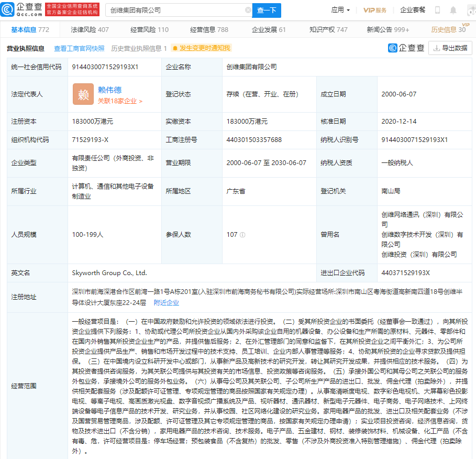Switch to the 法律风险 407 tab
Screen dimensions: 476x459
(x=90, y=30)
